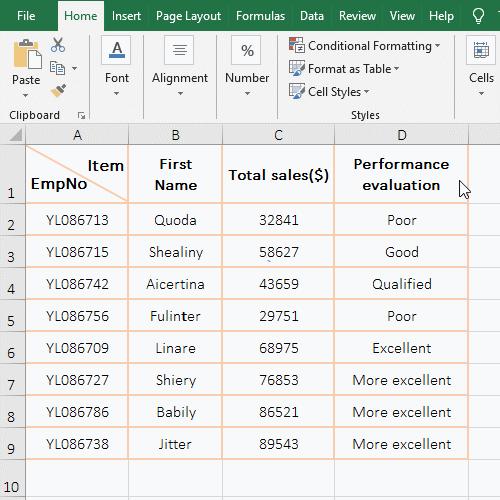Click the Paste clipboard icon

pos(27,54)
